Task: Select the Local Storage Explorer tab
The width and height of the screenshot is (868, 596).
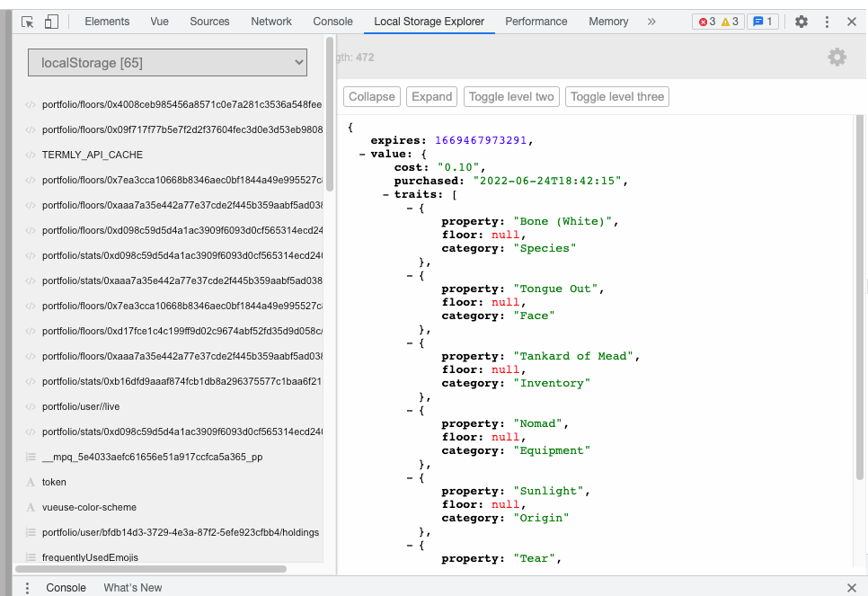Action: click(x=429, y=22)
